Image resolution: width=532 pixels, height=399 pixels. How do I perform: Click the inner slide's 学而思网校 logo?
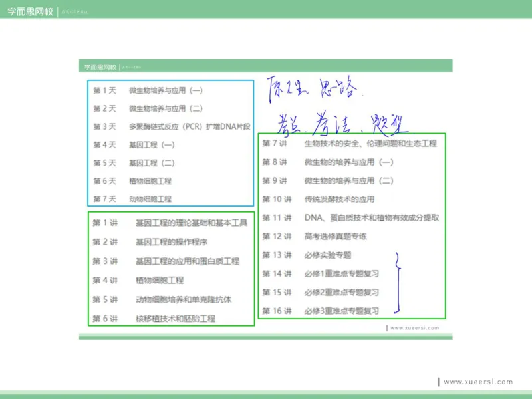tap(100, 67)
